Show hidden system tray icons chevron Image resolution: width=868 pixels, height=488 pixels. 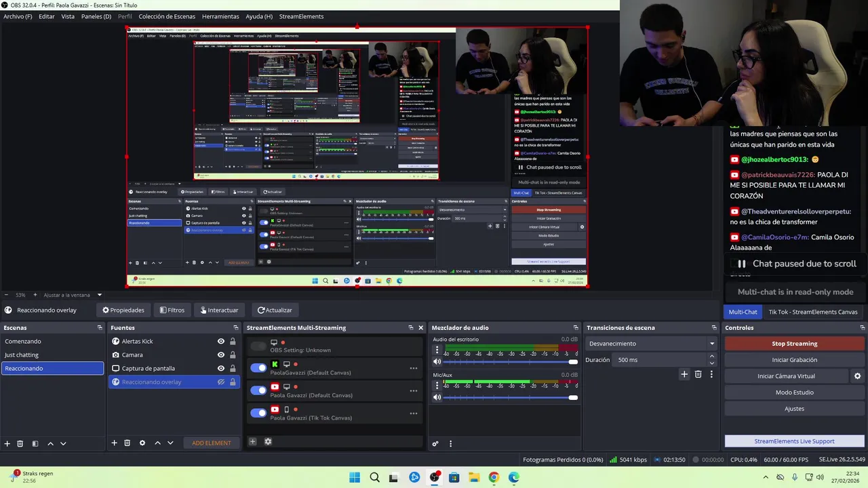click(x=765, y=477)
